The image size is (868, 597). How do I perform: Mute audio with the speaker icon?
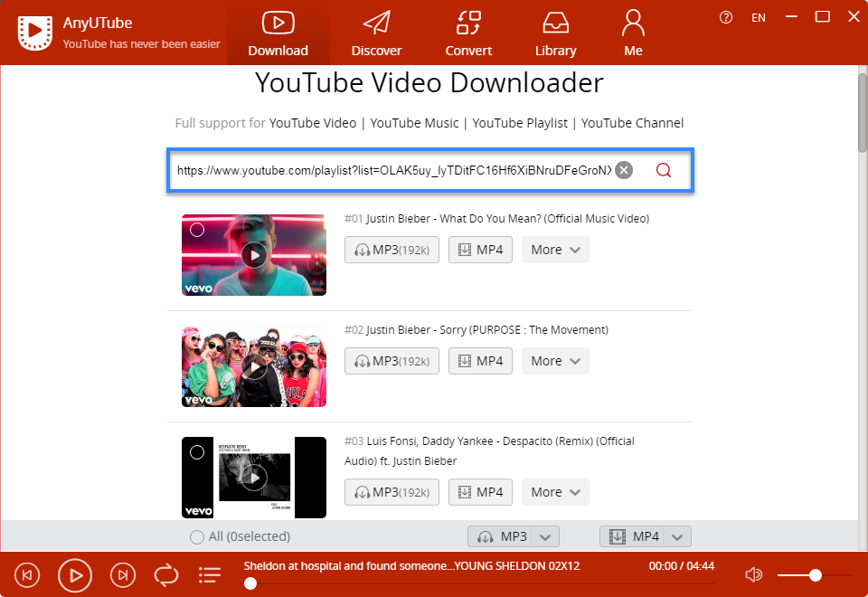pos(753,575)
